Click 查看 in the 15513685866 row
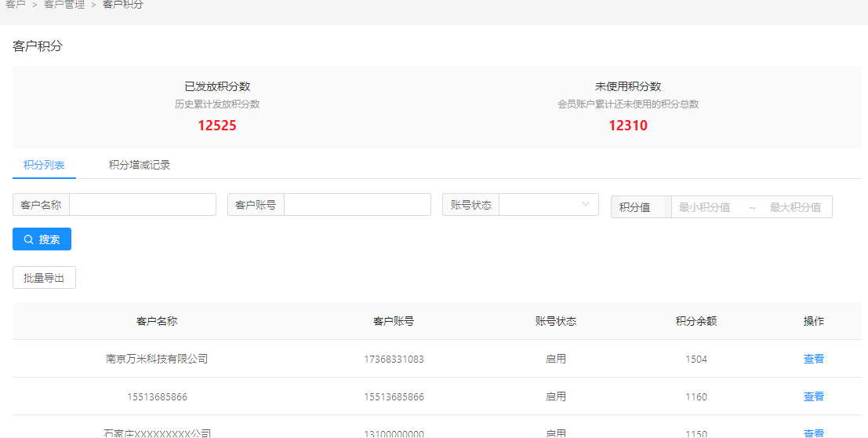The width and height of the screenshot is (868, 438). point(813,396)
